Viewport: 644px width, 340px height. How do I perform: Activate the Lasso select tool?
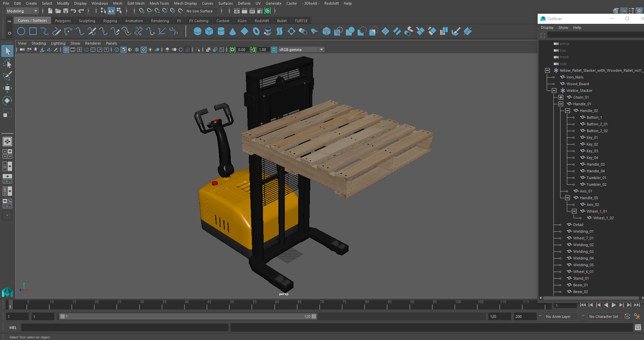coord(7,64)
